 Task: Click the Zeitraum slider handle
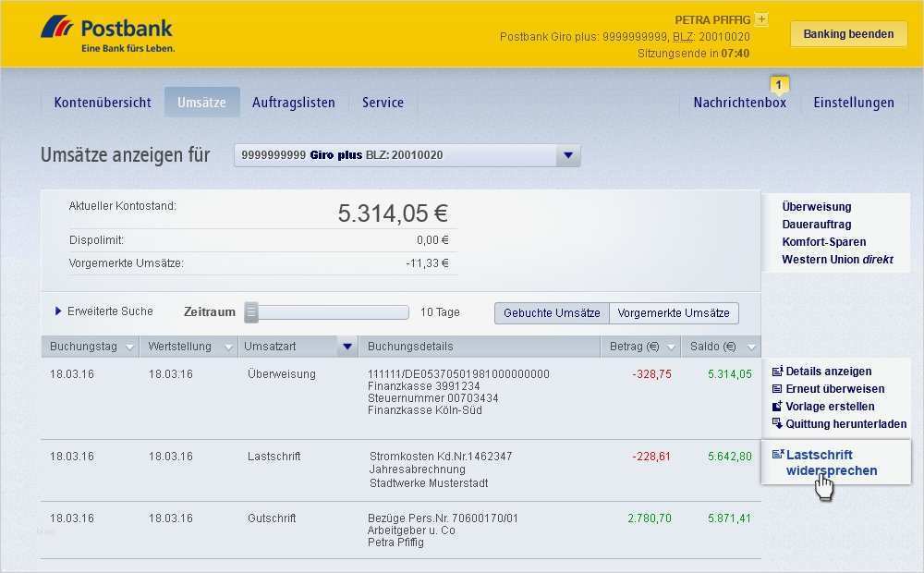pos(251,311)
